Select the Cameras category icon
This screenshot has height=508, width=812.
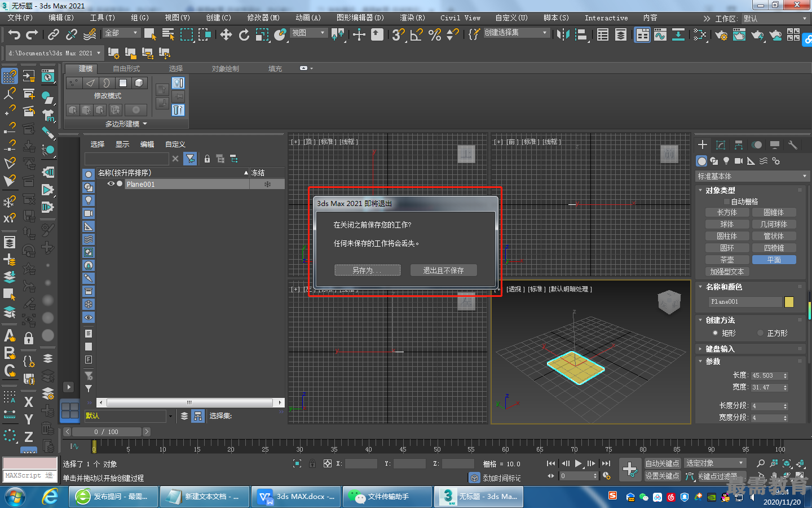coord(739,161)
